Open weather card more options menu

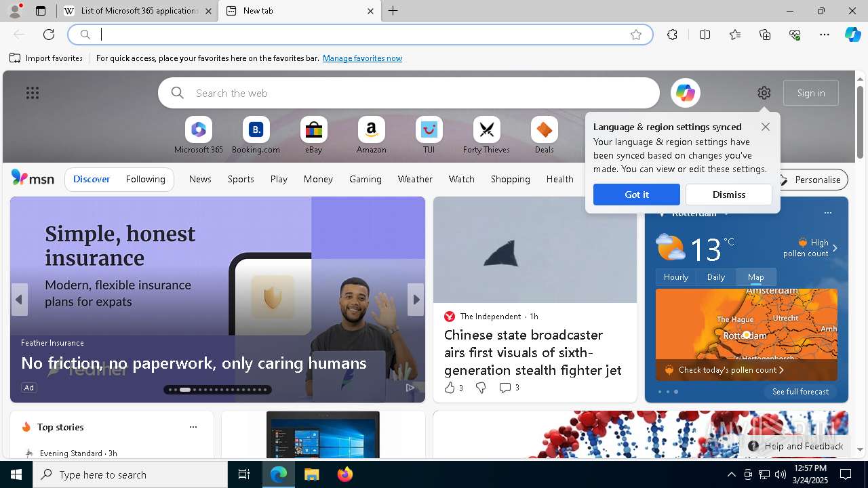click(827, 213)
